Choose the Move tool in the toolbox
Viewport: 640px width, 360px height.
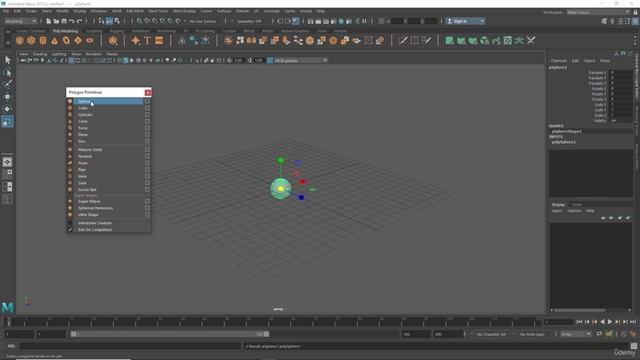(7, 97)
